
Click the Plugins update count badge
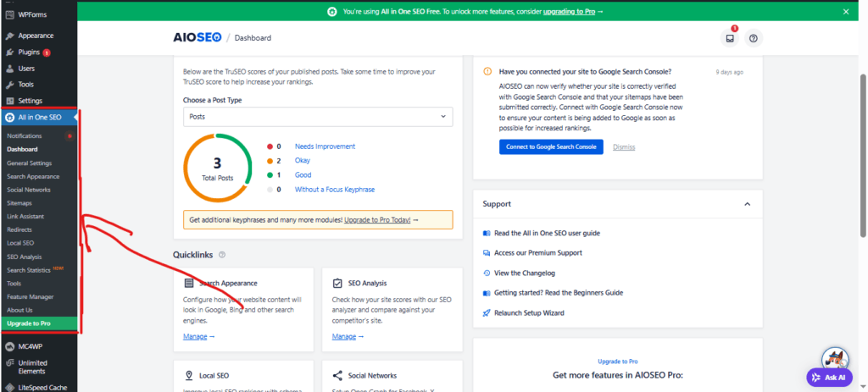click(47, 52)
